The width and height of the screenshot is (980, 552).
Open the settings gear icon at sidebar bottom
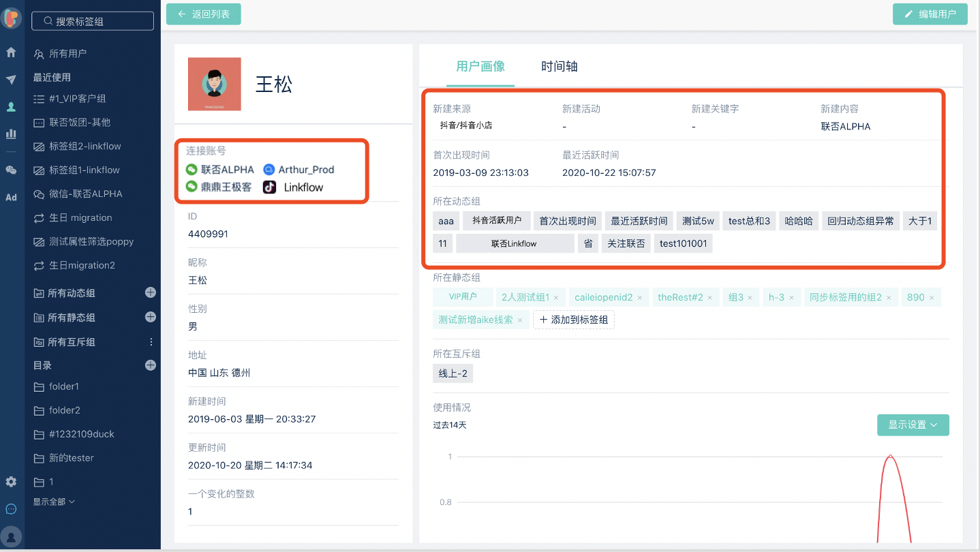coord(11,482)
